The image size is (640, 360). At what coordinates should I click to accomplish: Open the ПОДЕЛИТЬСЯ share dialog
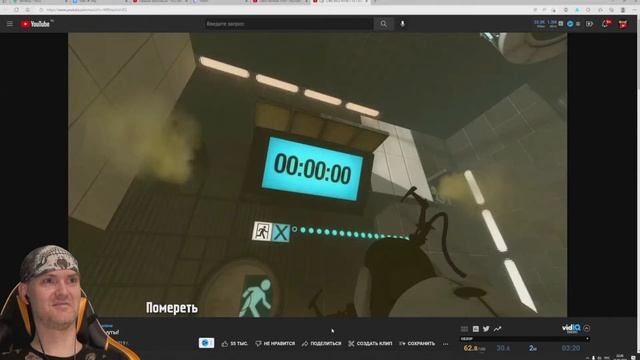pyautogui.click(x=321, y=344)
